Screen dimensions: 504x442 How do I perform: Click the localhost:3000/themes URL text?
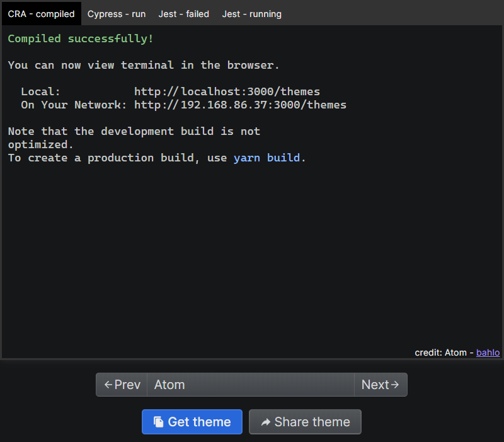click(x=227, y=91)
